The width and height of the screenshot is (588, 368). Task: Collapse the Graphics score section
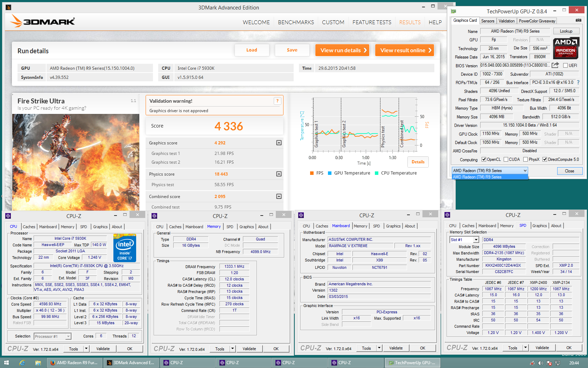pos(279,143)
